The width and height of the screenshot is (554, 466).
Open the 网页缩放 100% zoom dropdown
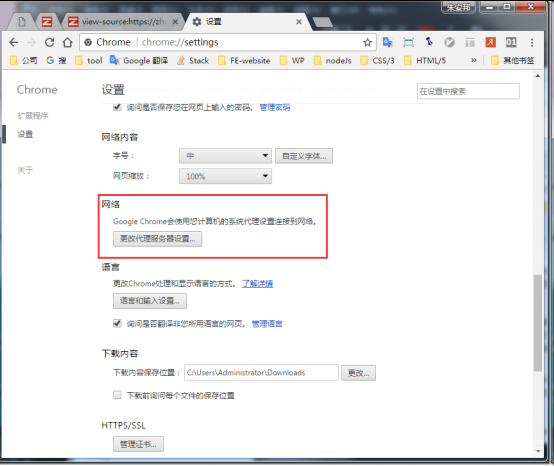click(x=225, y=176)
